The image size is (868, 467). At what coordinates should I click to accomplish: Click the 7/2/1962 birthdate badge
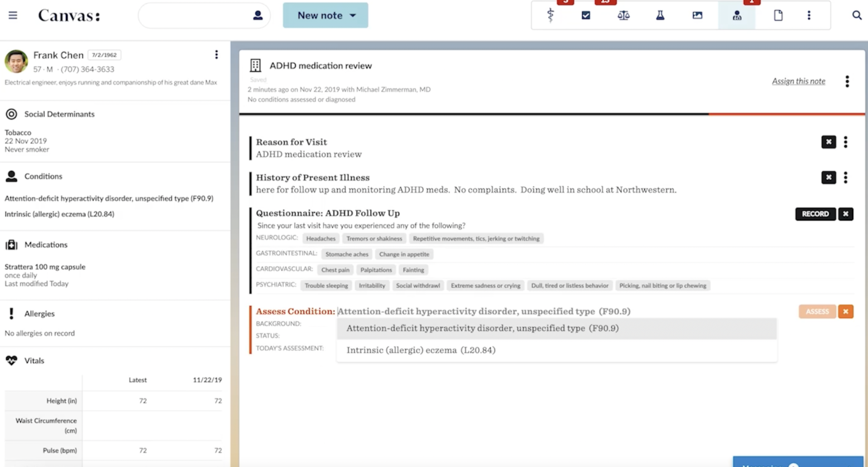[104, 55]
